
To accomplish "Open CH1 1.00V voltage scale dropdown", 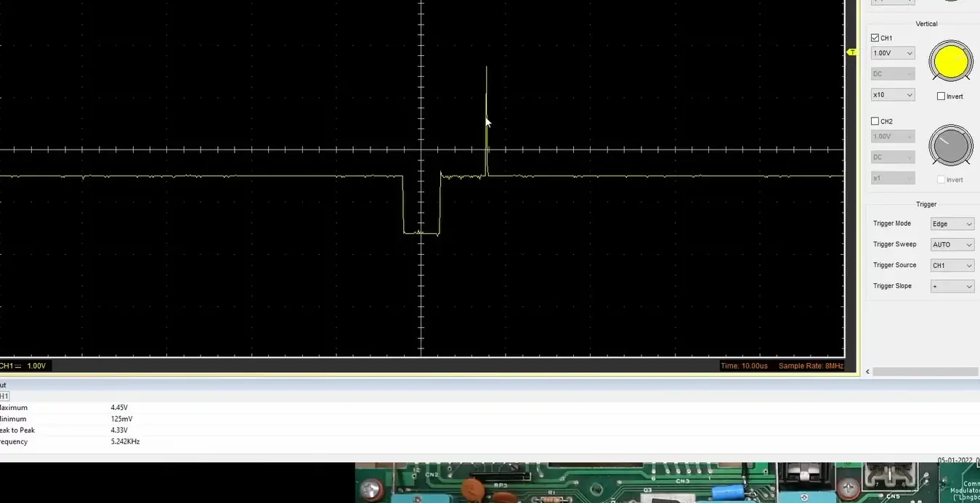I will [x=893, y=53].
